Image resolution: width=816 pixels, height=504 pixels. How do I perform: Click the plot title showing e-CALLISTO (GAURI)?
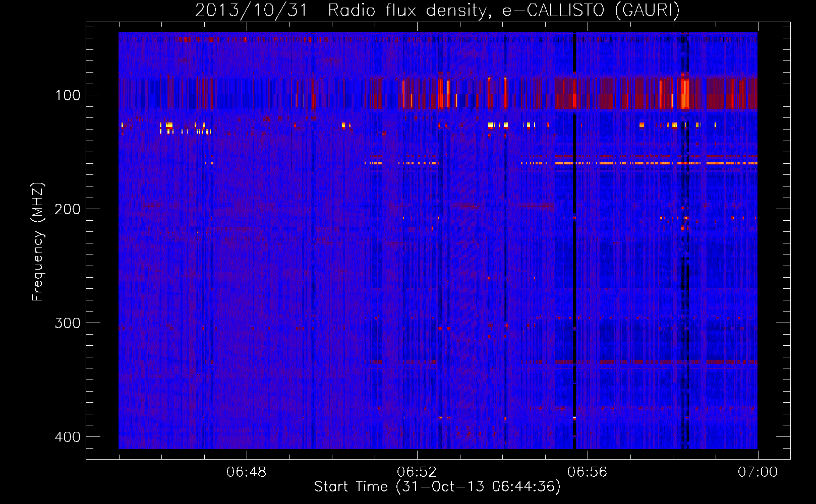click(437, 10)
